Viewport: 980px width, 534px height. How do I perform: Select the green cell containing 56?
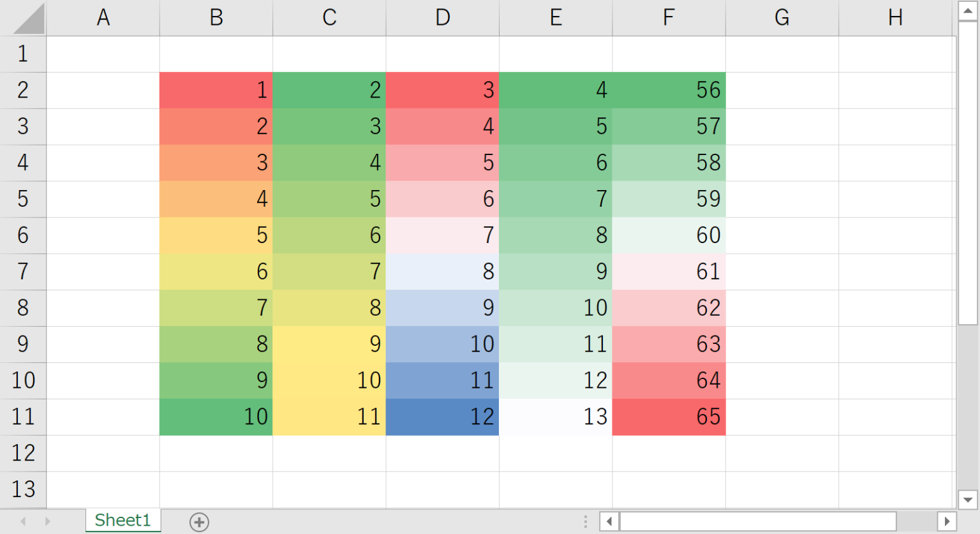(x=669, y=90)
